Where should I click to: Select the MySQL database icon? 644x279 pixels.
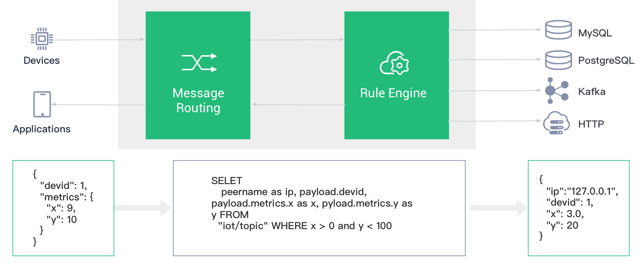pos(558,30)
